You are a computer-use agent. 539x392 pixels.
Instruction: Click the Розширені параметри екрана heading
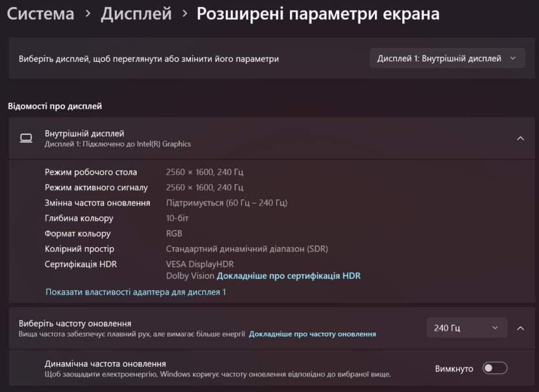(x=318, y=14)
